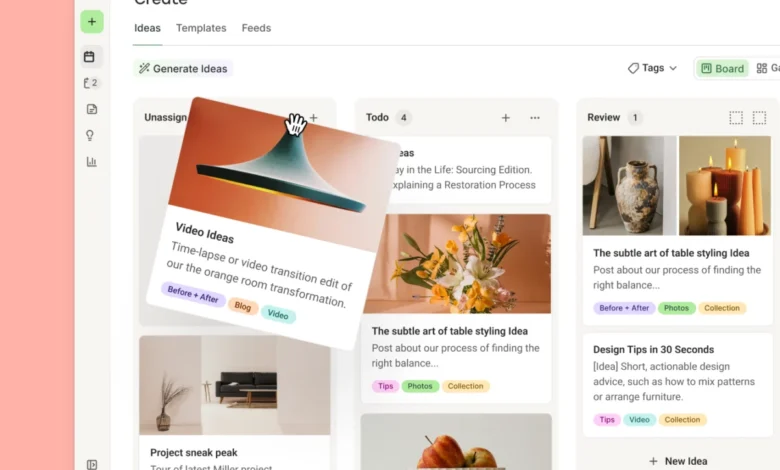Switch to Gallery view
Screen dimensions: 780x470
(768, 69)
